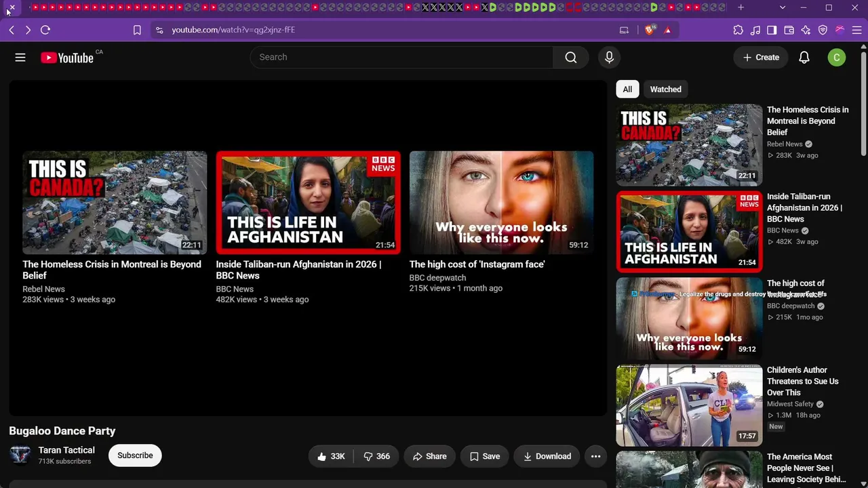Open the browser profile avatar
Image resolution: width=868 pixels, height=488 pixels.
(x=840, y=30)
